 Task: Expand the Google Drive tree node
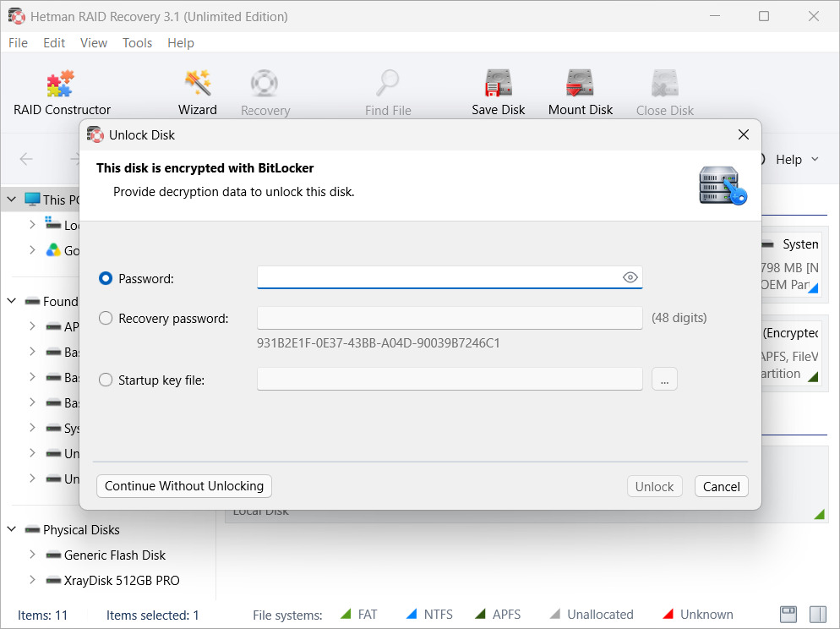pos(32,249)
